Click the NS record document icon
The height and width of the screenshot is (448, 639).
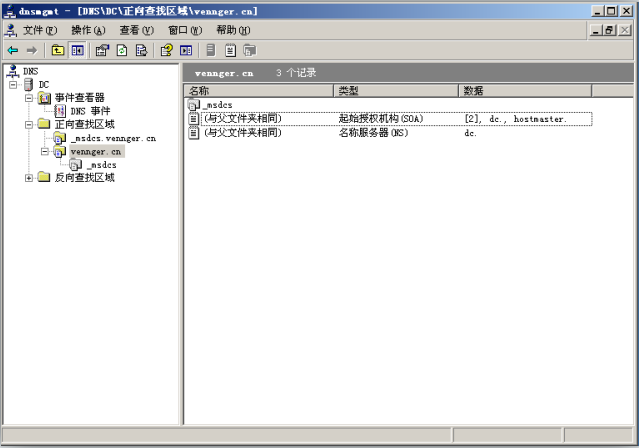(x=194, y=133)
